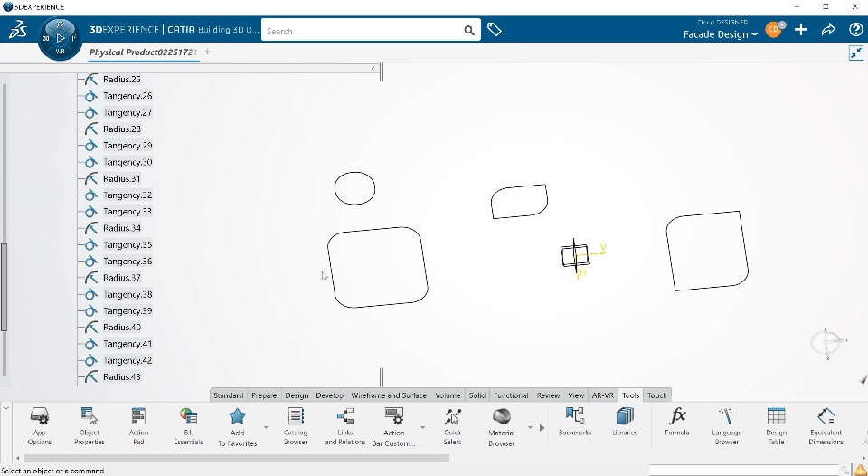Open the Action Pad
868x476 pixels.
tap(138, 425)
